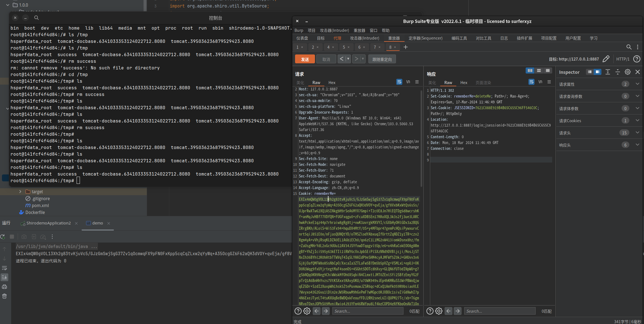Open request panel hamburger menu
This screenshot has width=644, height=324.
pos(417,82)
